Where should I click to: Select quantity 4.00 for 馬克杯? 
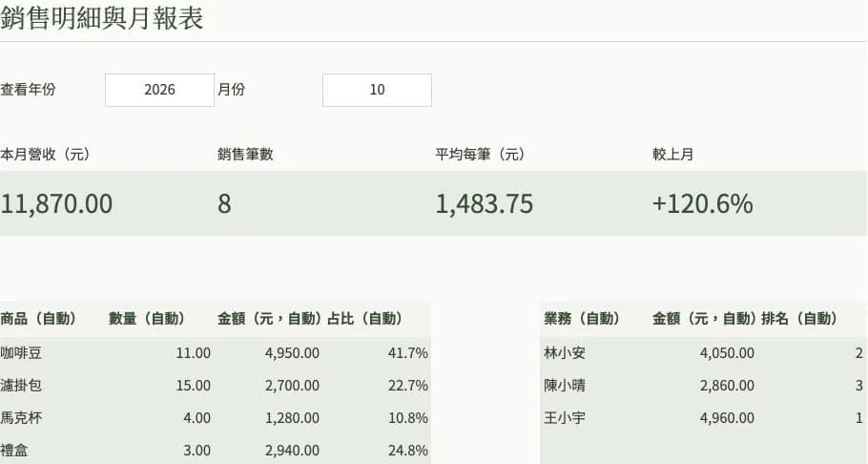[196, 418]
